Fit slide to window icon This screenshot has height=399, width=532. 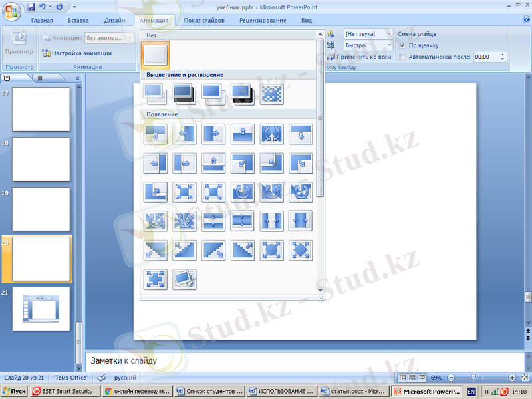tap(525, 378)
